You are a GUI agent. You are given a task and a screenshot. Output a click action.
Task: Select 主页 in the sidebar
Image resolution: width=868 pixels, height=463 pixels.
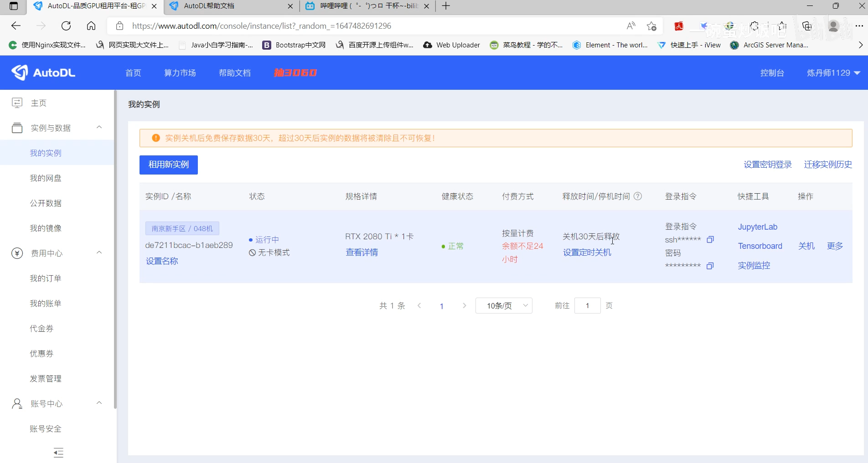click(57, 103)
